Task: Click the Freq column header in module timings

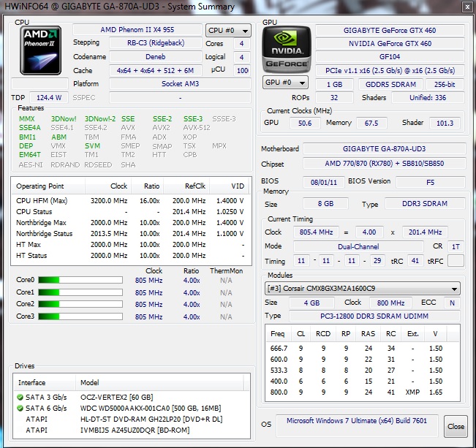Action: click(279, 334)
